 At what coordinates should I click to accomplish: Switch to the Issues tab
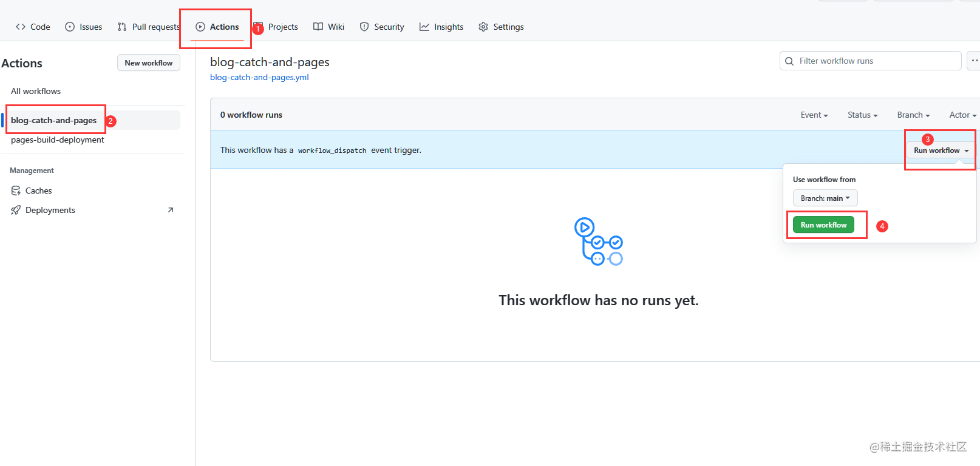pyautogui.click(x=84, y=27)
